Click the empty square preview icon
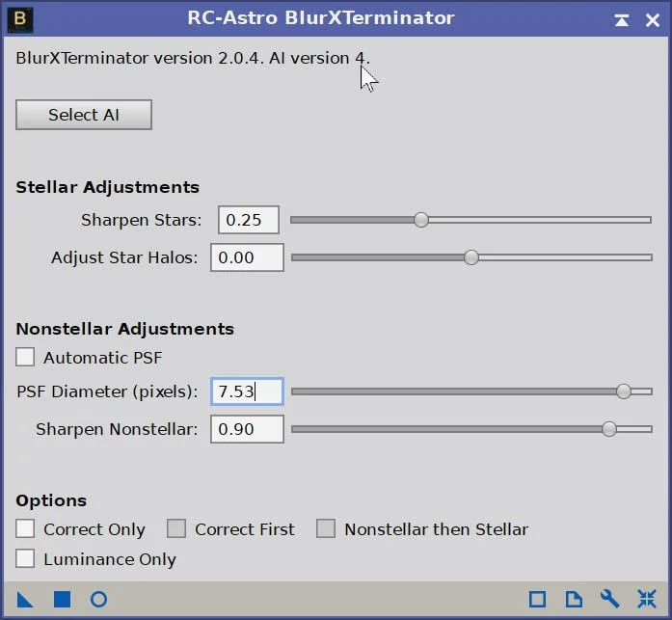The image size is (672, 620). coord(537,599)
